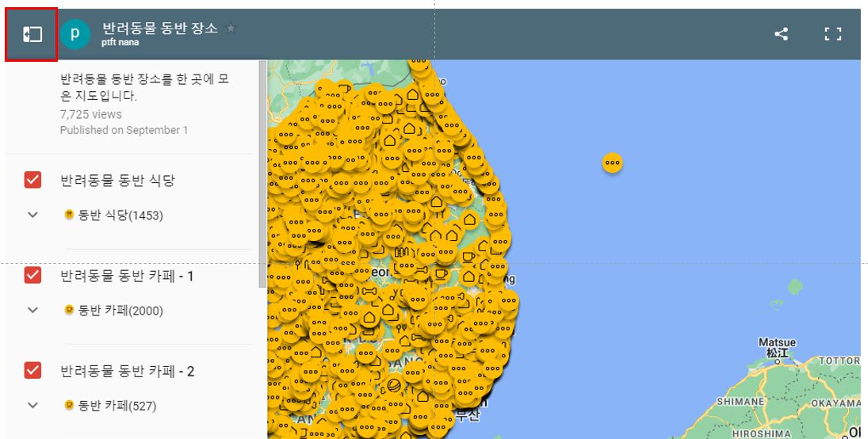Click the side panel vertical scrollbar
Viewport: 868px width, 439px height.
coord(262,174)
